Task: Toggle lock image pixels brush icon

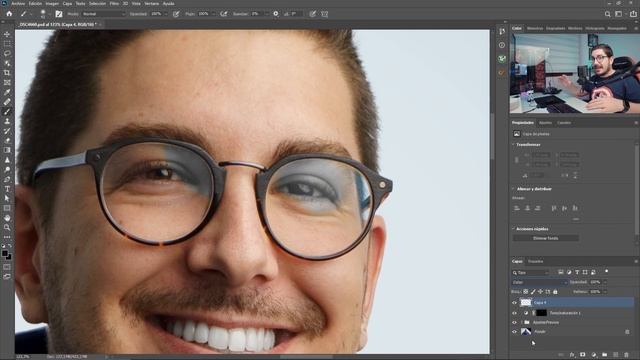Action: 533,292
